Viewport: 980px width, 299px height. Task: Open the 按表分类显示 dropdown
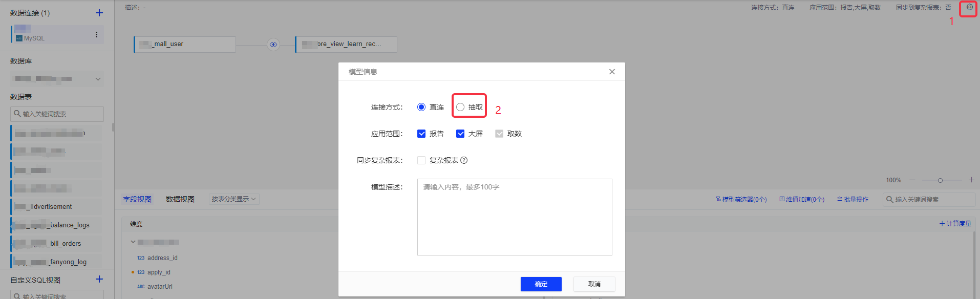[234, 199]
